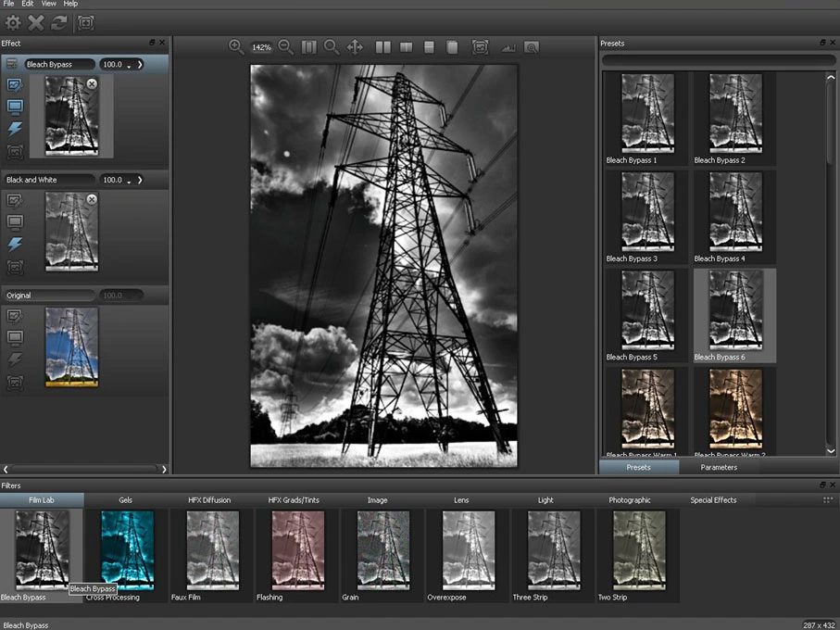Toggle the monitor icon on Bleach Bypass layer
This screenshot has height=630, width=840.
pos(15,107)
